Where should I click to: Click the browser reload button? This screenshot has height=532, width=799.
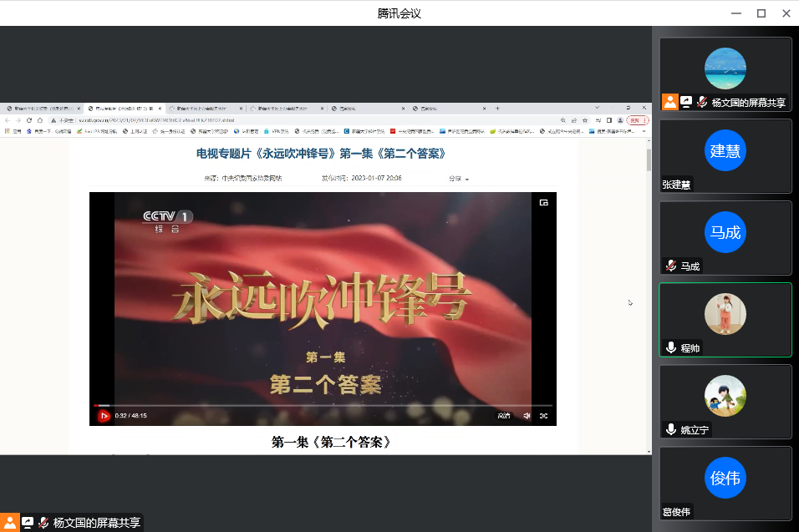pos(29,119)
